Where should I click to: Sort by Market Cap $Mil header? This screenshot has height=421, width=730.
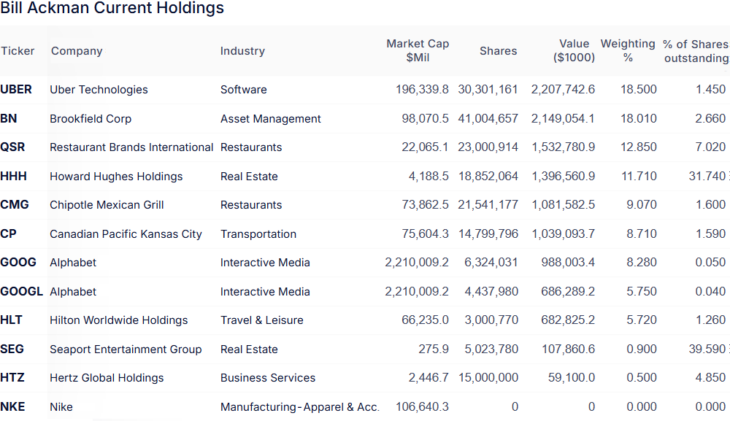[418, 51]
